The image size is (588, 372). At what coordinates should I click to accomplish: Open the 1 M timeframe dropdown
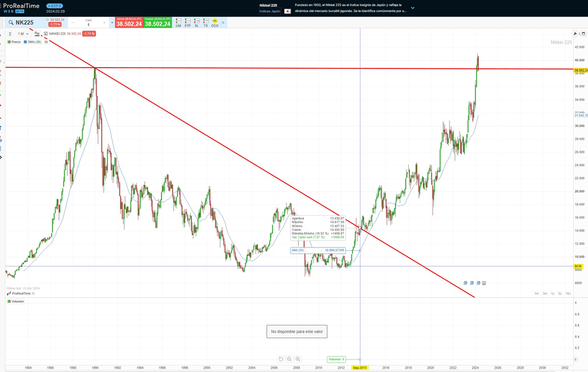point(23,34)
